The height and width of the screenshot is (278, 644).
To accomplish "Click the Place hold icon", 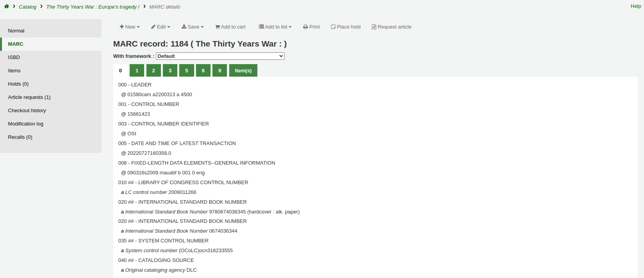I will coord(333,27).
